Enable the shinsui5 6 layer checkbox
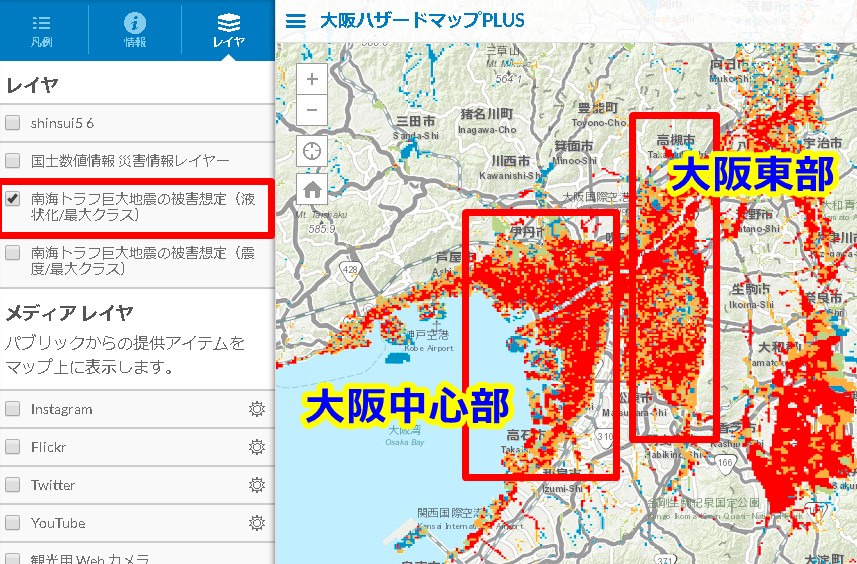The height and width of the screenshot is (564, 857). pos(13,123)
